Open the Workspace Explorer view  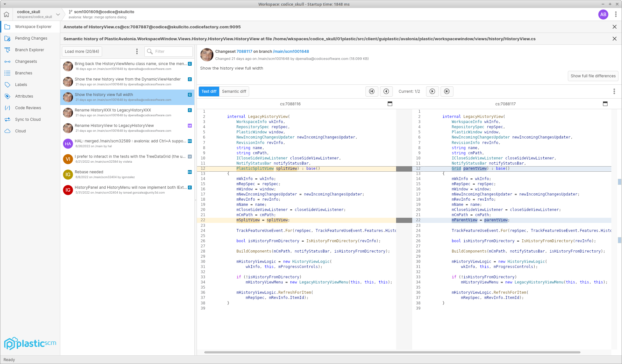(33, 26)
